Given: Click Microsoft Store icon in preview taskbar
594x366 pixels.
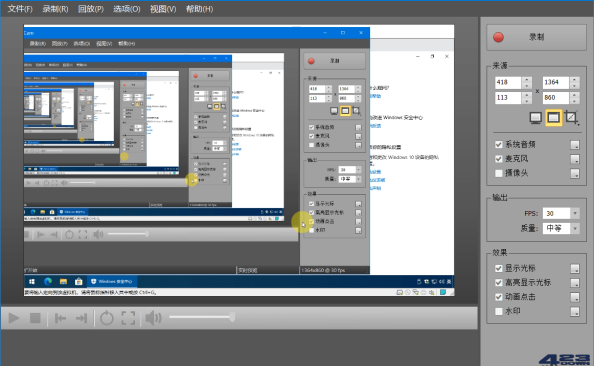Looking at the screenshot, I should 79,282.
